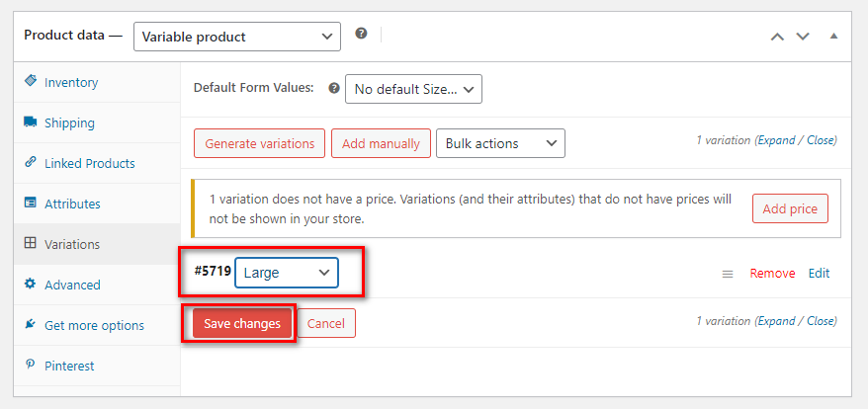Click the Inventory tag icon

pyautogui.click(x=31, y=81)
